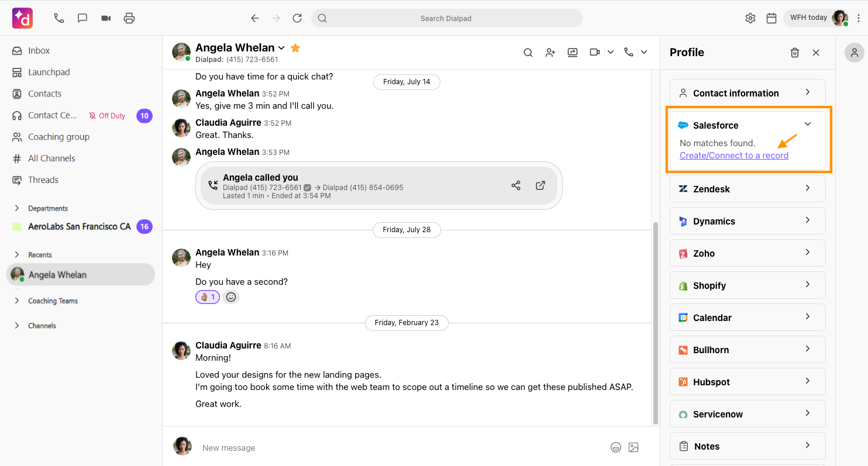Expand the Zoho section
868x466 pixels.
point(748,253)
